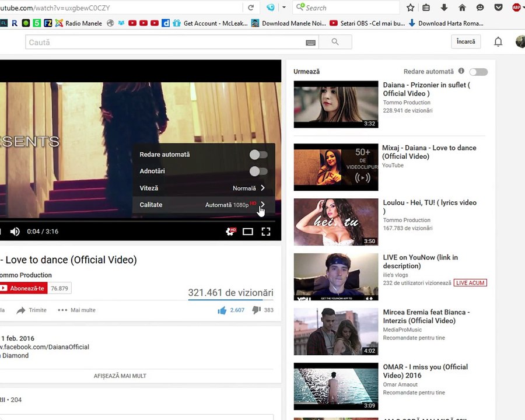The height and width of the screenshot is (420, 525).
Task: Click the 76.879 subscriber count
Action: (x=60, y=288)
